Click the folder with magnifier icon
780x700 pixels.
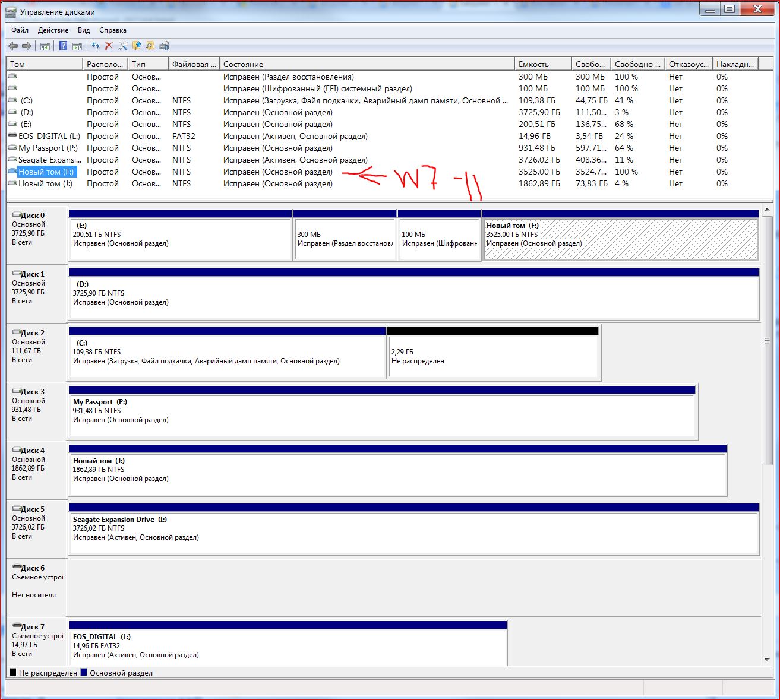[x=150, y=46]
